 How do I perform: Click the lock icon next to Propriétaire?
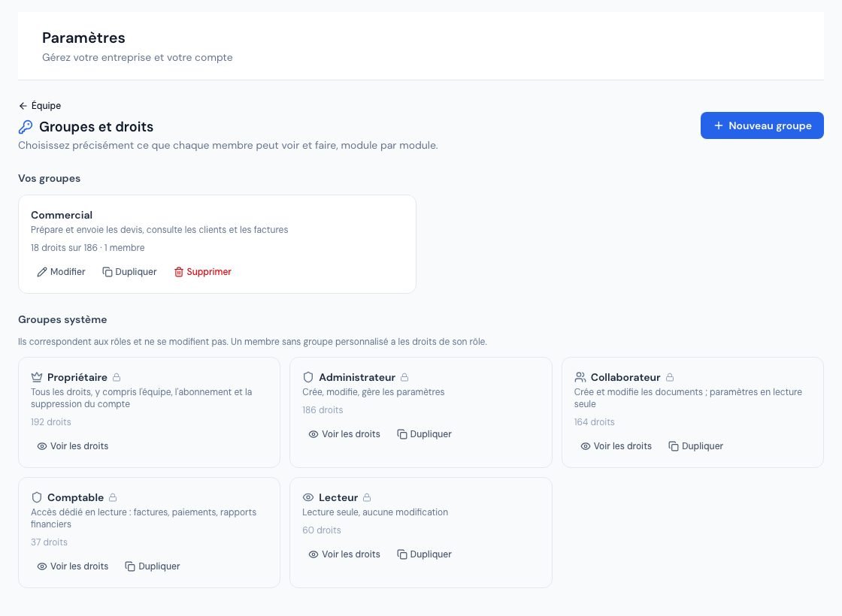tap(117, 377)
